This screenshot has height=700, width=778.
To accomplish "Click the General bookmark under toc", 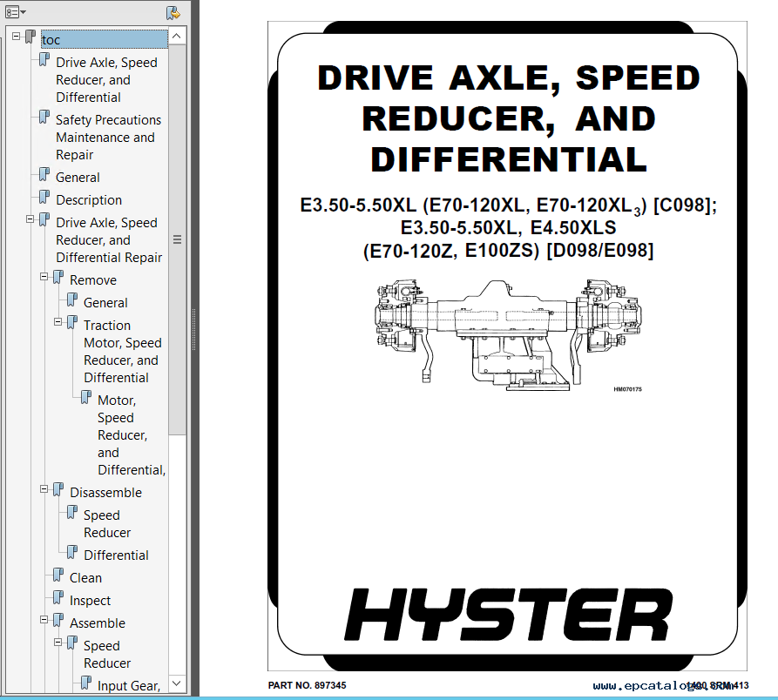I will tap(78, 178).
